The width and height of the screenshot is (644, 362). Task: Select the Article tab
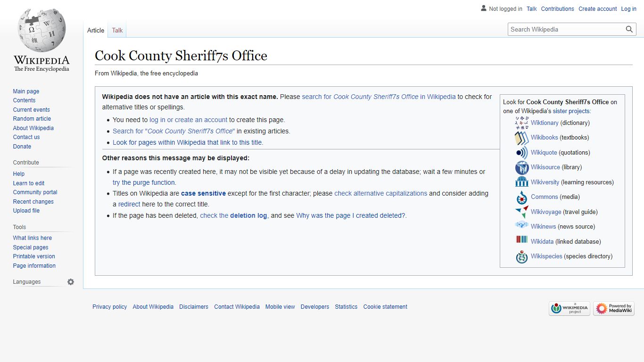[96, 30]
